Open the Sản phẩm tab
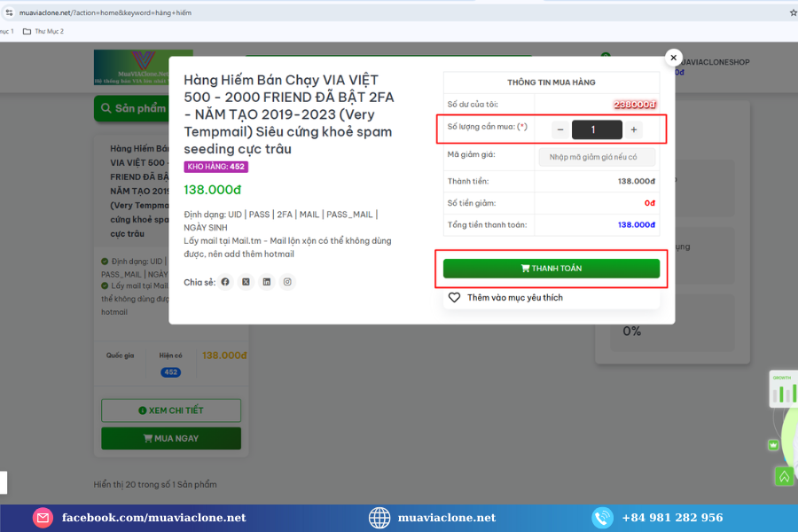This screenshot has width=798, height=532. [x=131, y=109]
